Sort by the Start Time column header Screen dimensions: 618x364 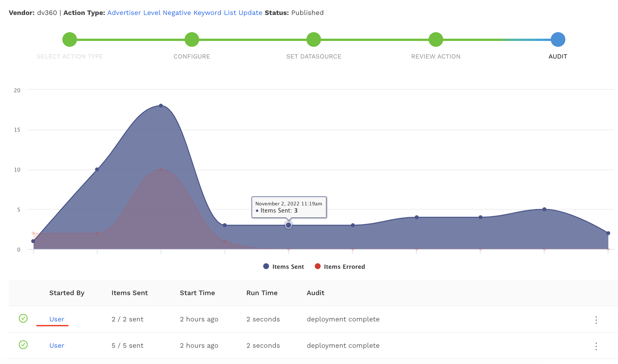coord(197,293)
